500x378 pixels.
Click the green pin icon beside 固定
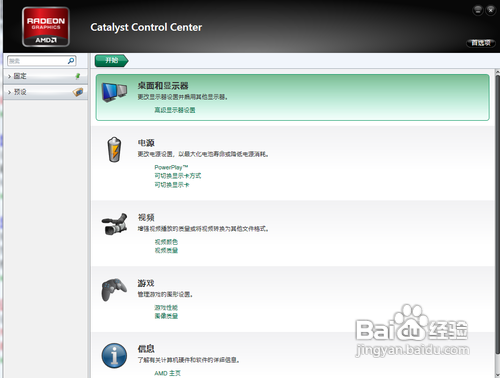78,76
